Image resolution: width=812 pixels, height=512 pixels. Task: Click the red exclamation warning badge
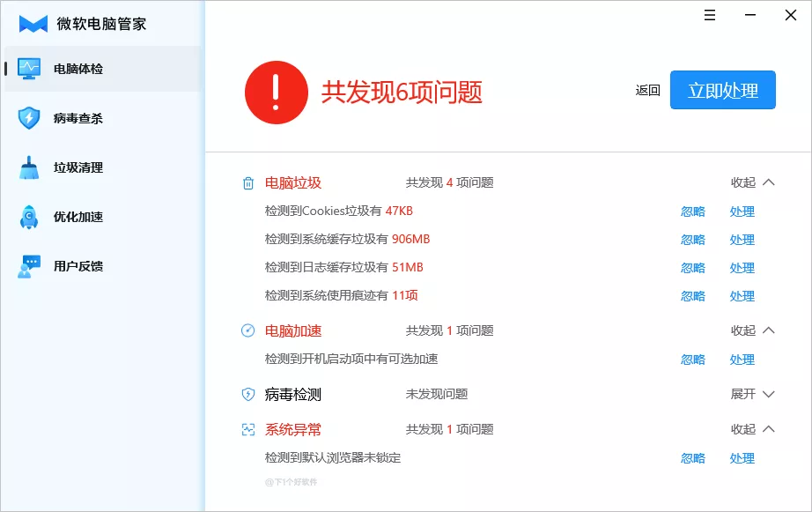tap(277, 91)
